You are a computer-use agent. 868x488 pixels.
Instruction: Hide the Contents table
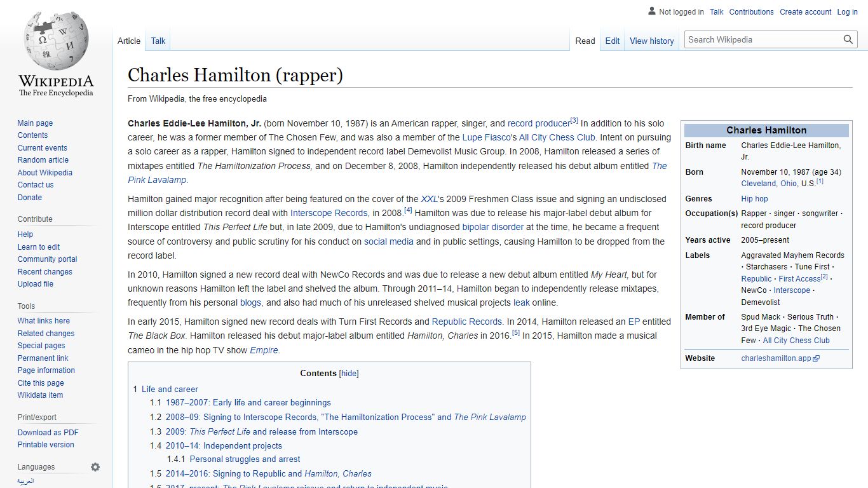(x=349, y=374)
